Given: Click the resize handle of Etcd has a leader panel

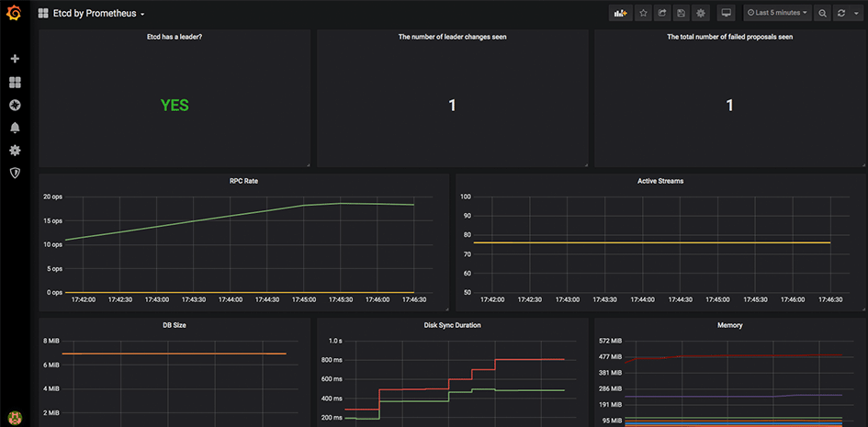Looking at the screenshot, I should point(309,164).
